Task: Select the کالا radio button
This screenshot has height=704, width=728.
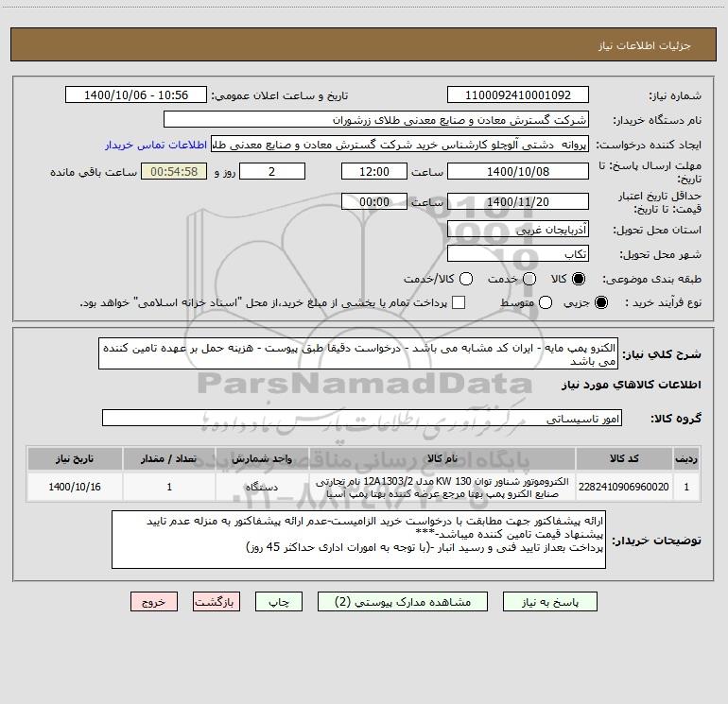Action: 579,279
